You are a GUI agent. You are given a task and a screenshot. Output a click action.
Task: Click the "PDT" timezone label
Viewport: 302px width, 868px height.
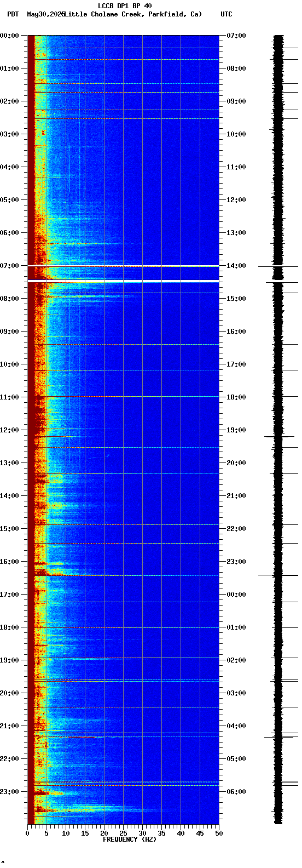coord(13,14)
